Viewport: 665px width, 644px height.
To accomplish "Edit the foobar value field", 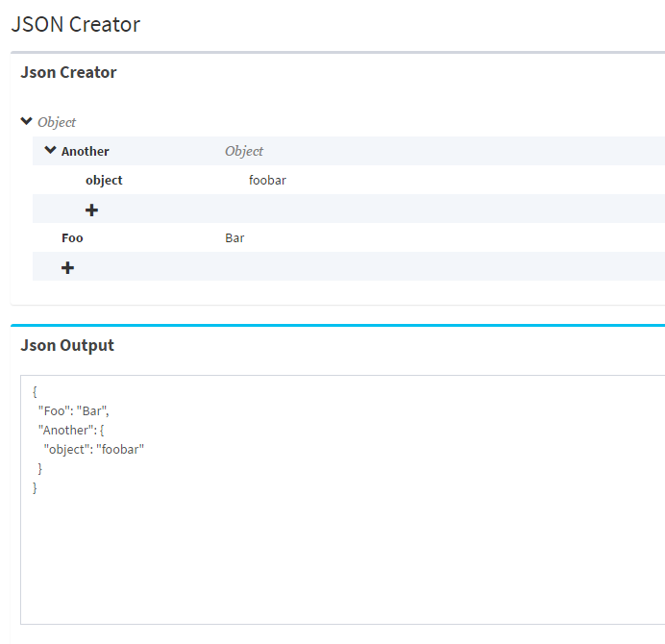I will pos(267,181).
